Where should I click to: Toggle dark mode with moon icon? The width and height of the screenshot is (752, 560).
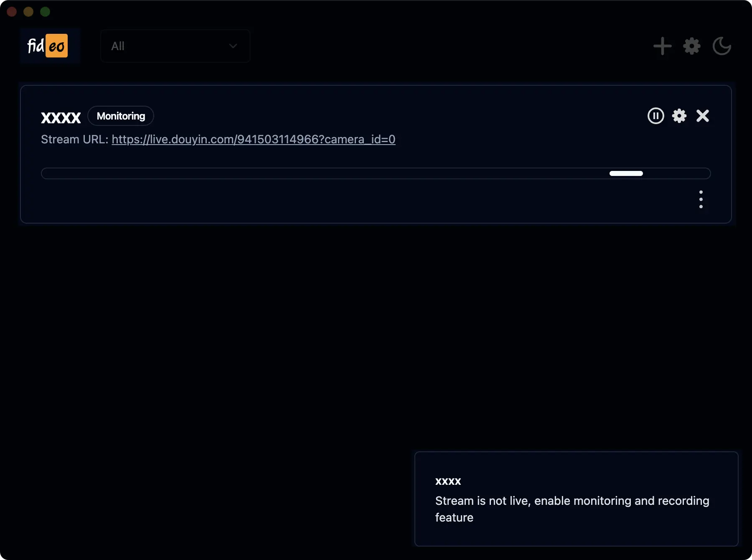tap(722, 46)
